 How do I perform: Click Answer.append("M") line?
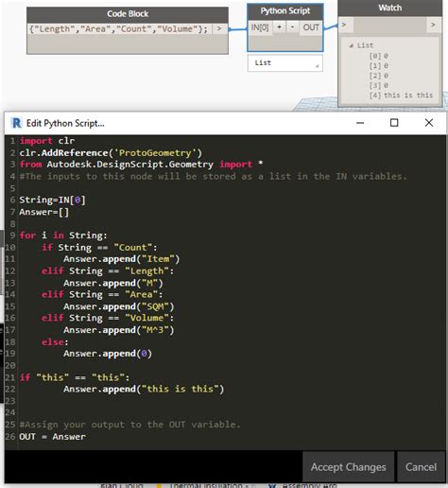[113, 283]
